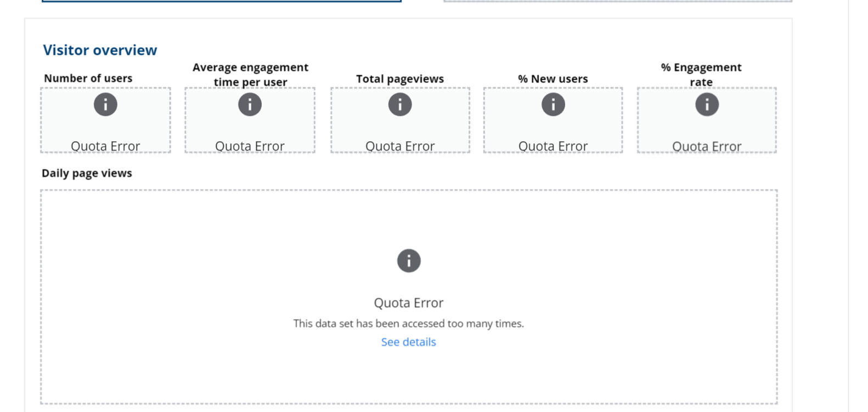Select the Average engagement time per user label
The image size is (868, 412).
click(x=250, y=75)
